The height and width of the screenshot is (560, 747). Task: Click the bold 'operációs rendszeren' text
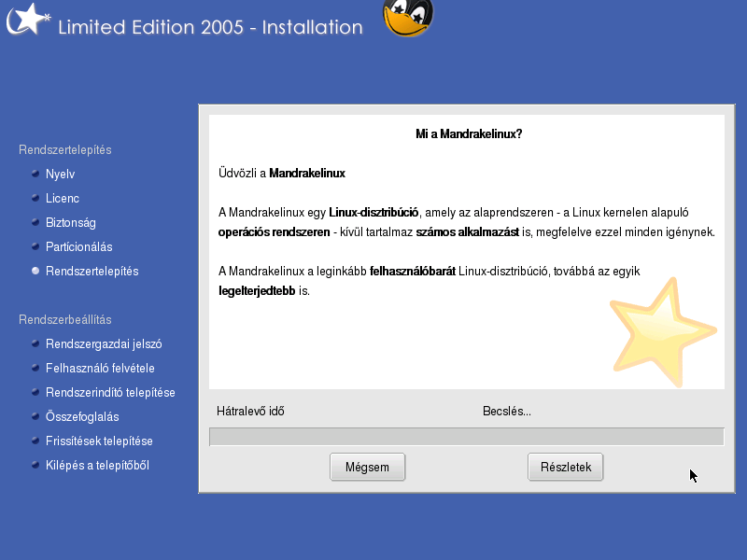274,232
